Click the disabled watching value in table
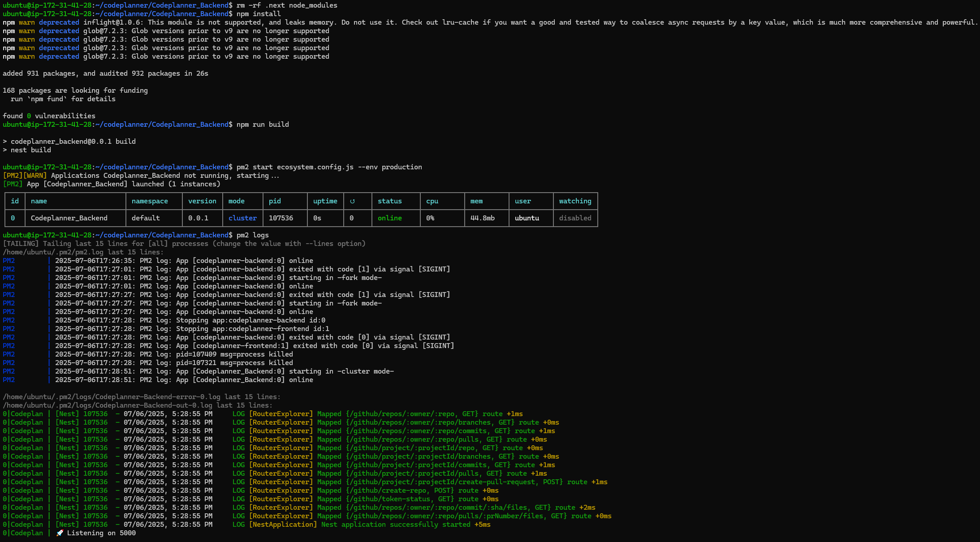The width and height of the screenshot is (980, 542). point(575,218)
